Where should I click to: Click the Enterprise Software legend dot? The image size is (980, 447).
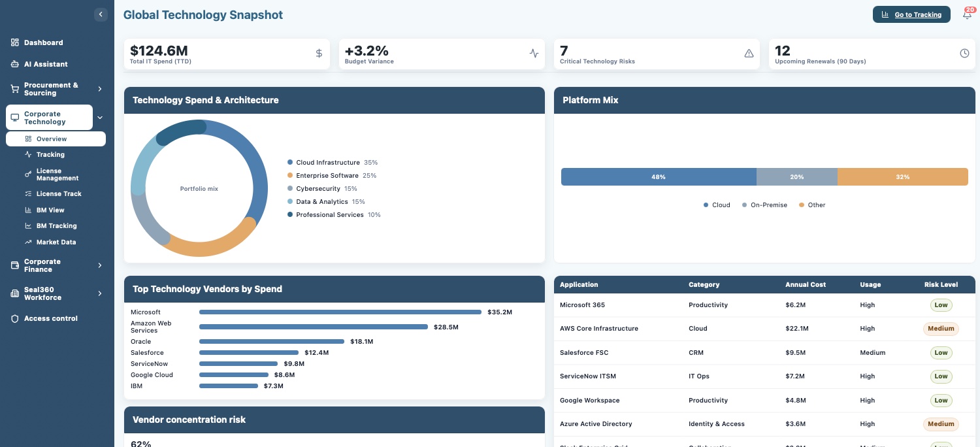click(x=290, y=176)
